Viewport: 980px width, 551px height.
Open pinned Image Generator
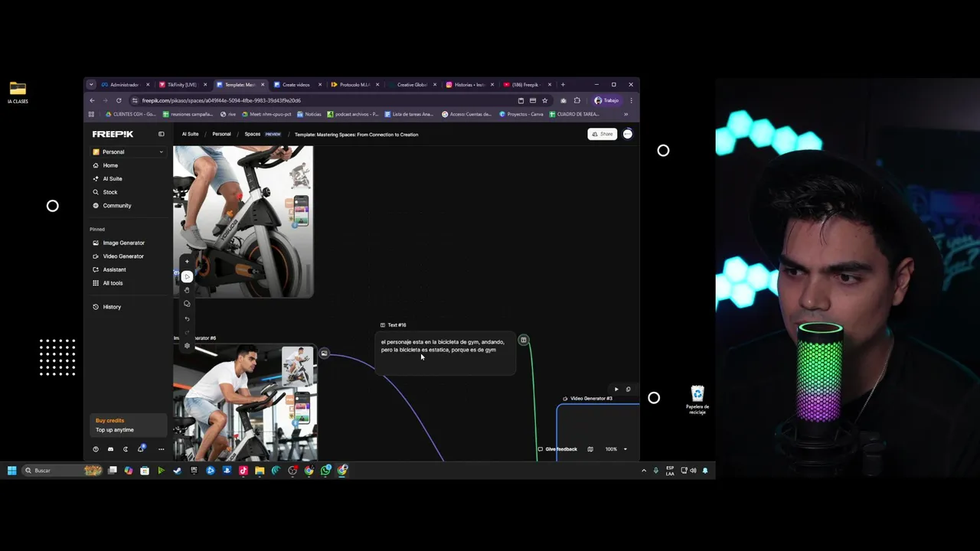pyautogui.click(x=123, y=243)
